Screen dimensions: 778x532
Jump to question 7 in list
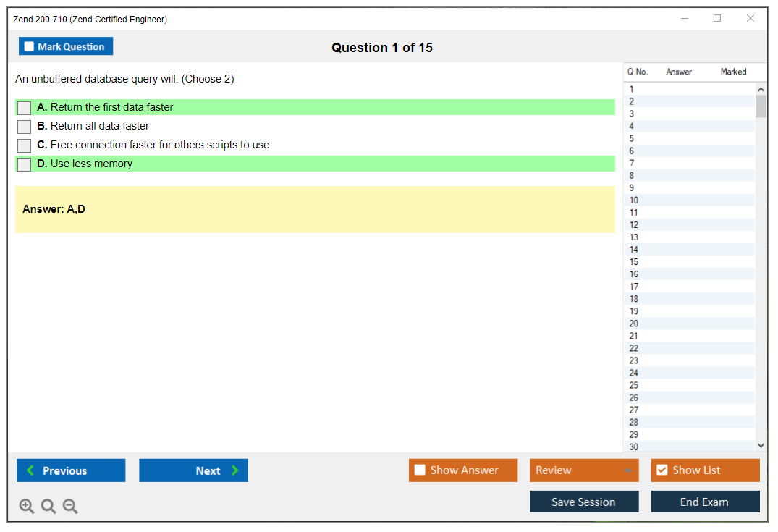(632, 164)
